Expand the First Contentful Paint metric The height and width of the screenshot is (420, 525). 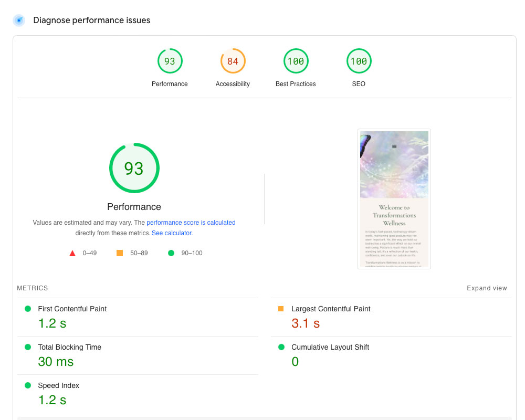(72, 309)
